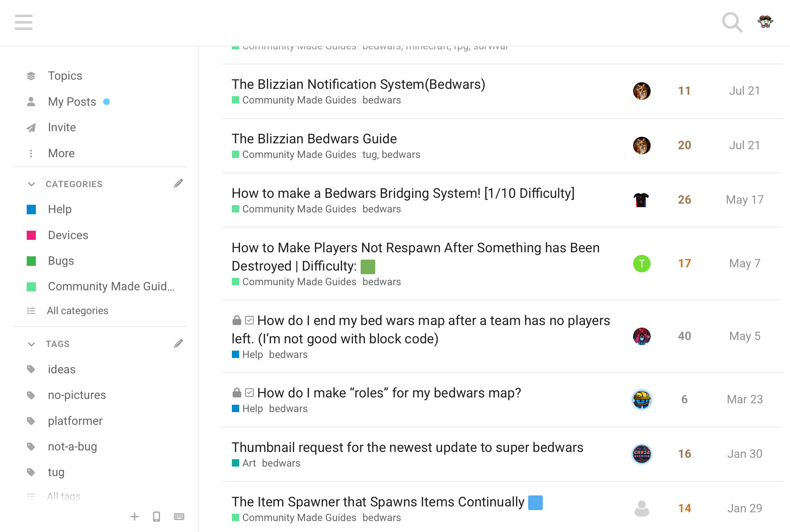Click the tag icon beside platformer
The image size is (790, 532).
point(31,421)
